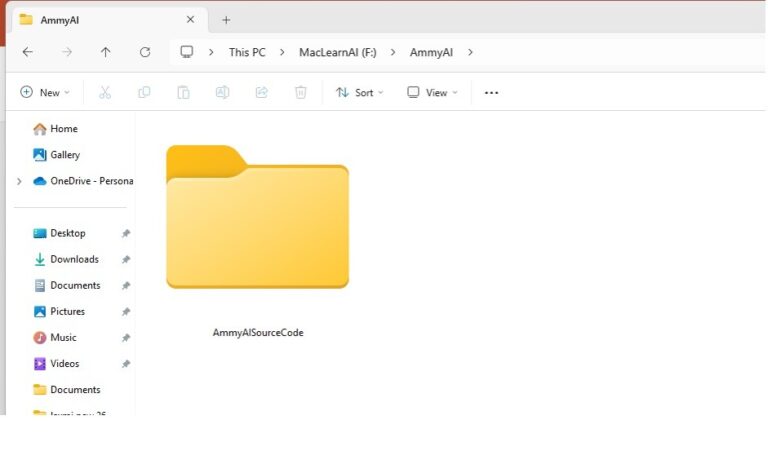The image size is (768, 451).
Task: Click the Rename icon in toolbar
Action: pyautogui.click(x=222, y=92)
